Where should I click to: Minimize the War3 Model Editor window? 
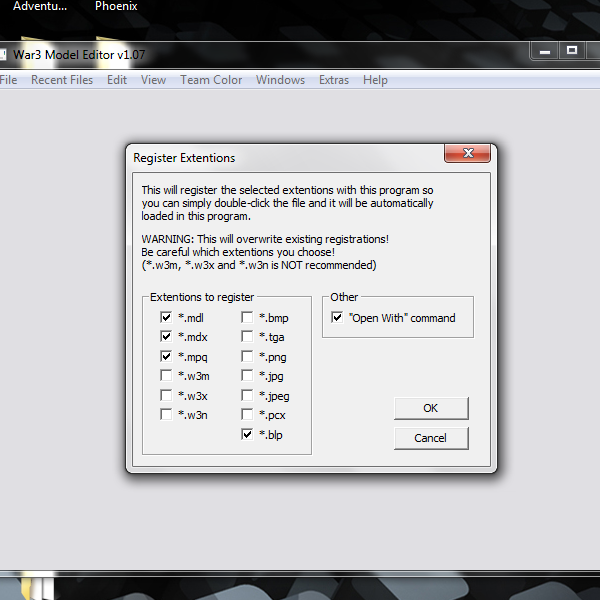(x=545, y=51)
